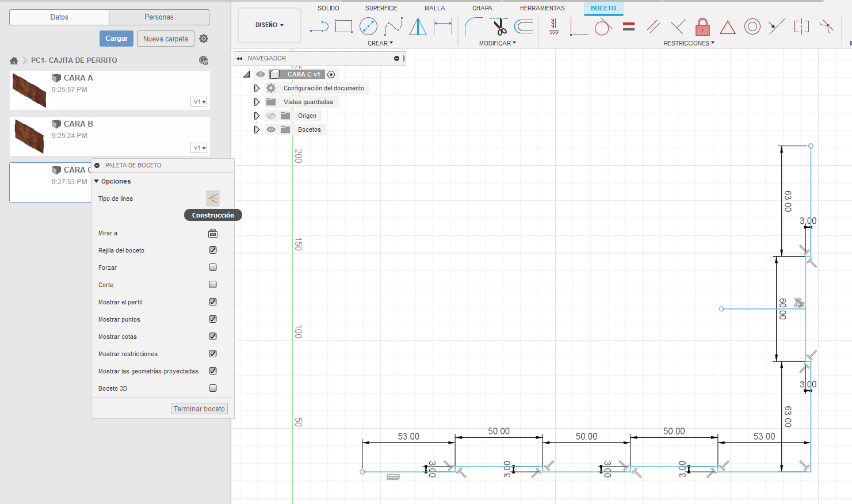Image resolution: width=852 pixels, height=504 pixels.
Task: Toggle Mostrar cotas checkbox
Action: 213,337
